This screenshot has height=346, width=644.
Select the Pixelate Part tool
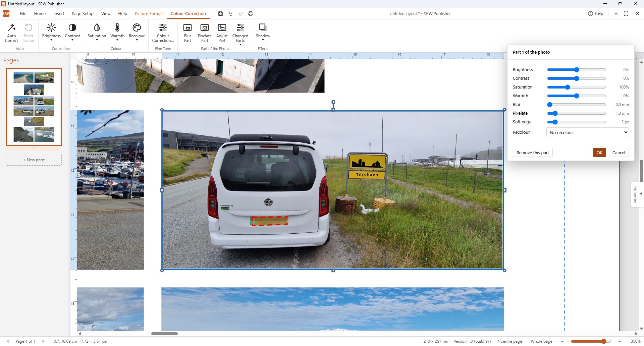(x=205, y=33)
